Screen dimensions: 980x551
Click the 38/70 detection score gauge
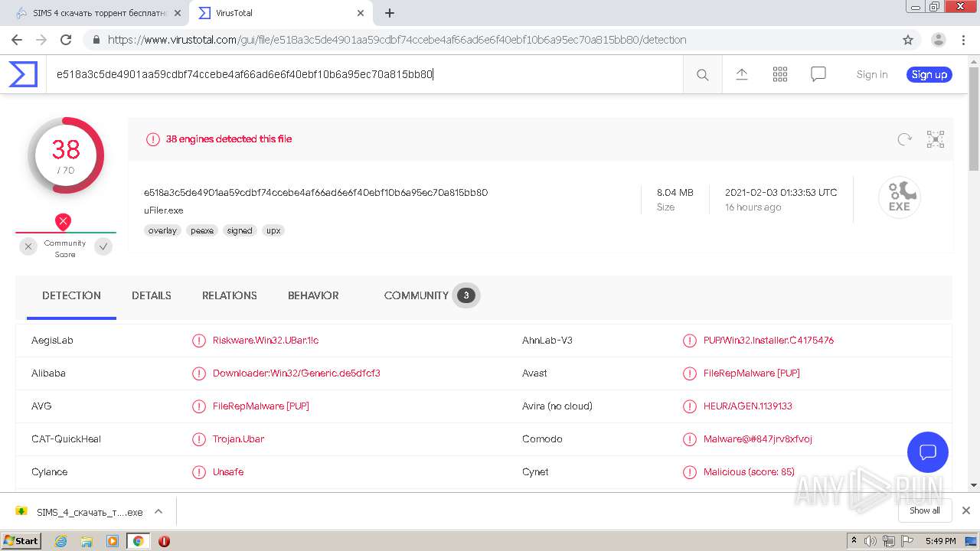66,155
